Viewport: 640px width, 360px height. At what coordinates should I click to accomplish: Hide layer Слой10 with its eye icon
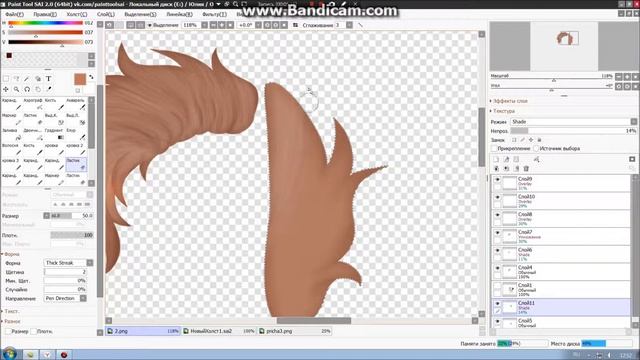tap(497, 197)
